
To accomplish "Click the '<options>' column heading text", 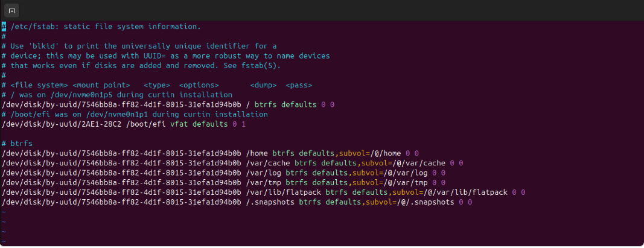I will pyautogui.click(x=199, y=85).
